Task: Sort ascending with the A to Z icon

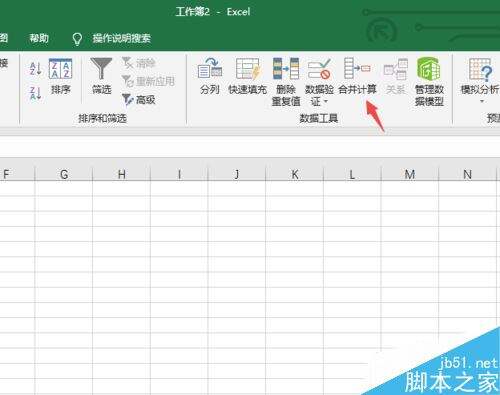Action: click(35, 69)
